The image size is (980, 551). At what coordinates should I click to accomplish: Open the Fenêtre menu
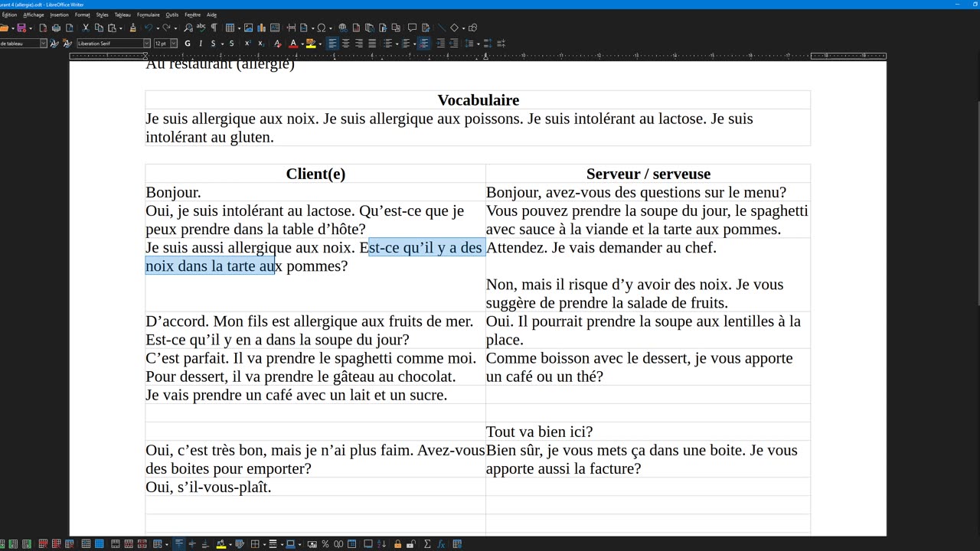click(193, 15)
